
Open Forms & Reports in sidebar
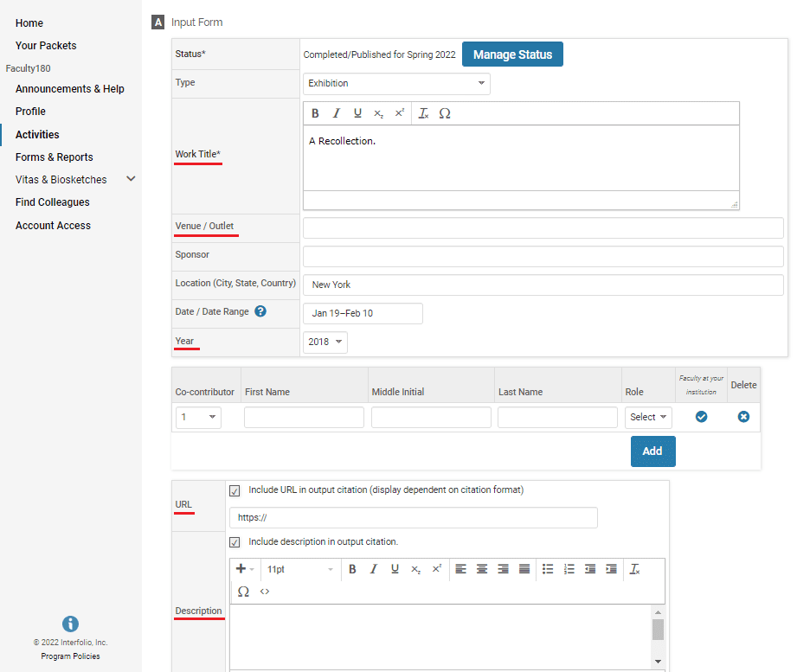(x=55, y=157)
